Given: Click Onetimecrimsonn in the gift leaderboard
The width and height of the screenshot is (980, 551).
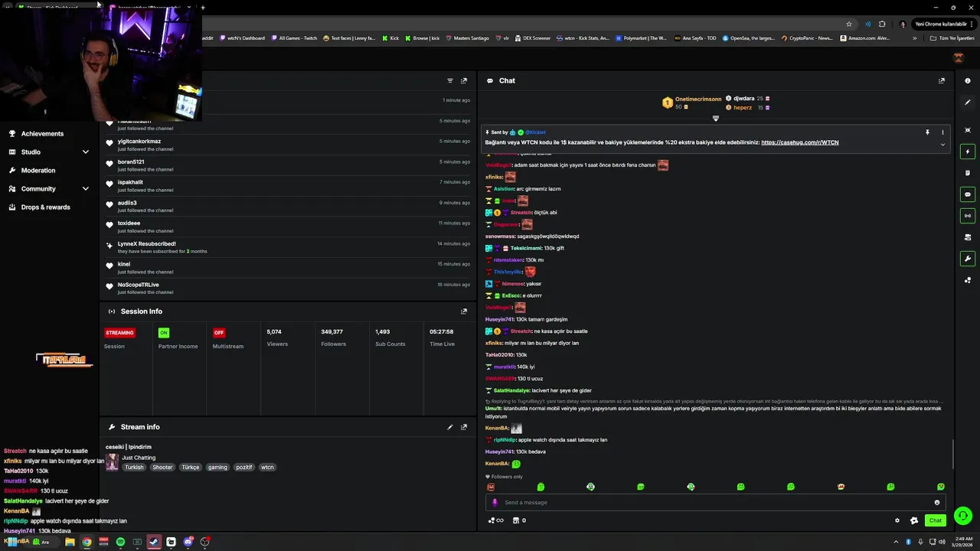Looking at the screenshot, I should (698, 99).
